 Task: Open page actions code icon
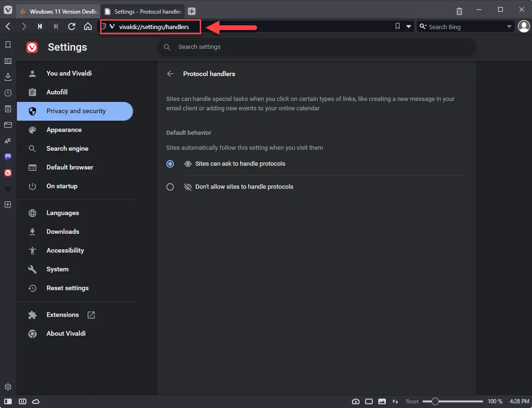395,401
